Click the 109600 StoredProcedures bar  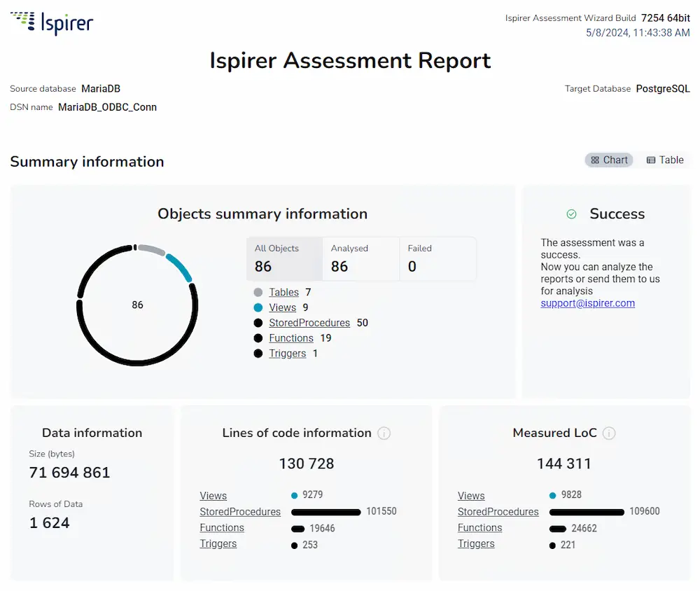click(x=587, y=513)
